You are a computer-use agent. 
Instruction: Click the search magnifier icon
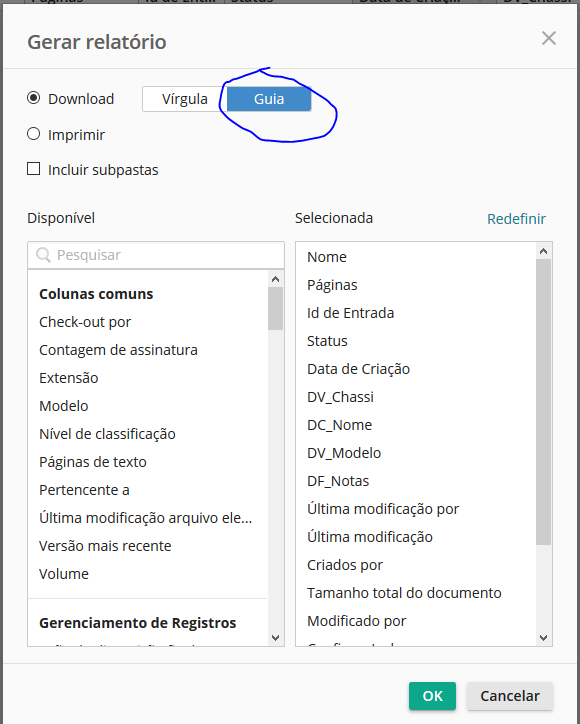[43, 255]
